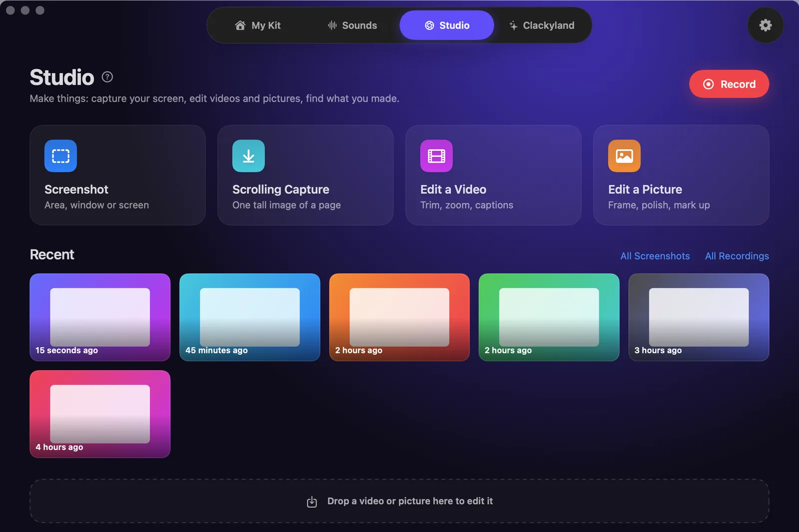Click the orange picture icon
The width and height of the screenshot is (799, 532).
click(624, 156)
